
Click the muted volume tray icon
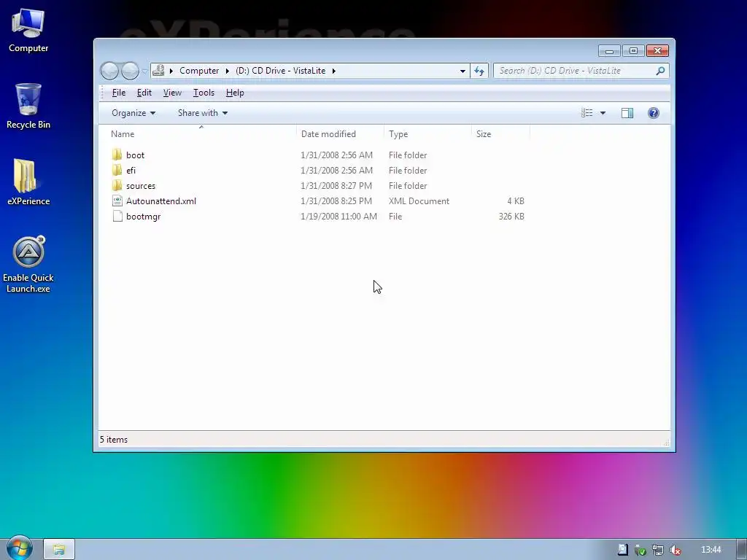[x=675, y=550]
